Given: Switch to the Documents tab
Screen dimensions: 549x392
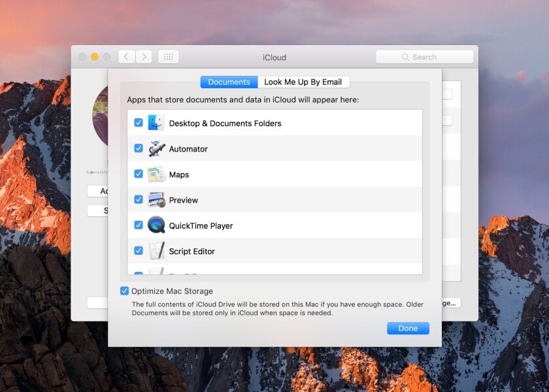Looking at the screenshot, I should pyautogui.click(x=229, y=82).
